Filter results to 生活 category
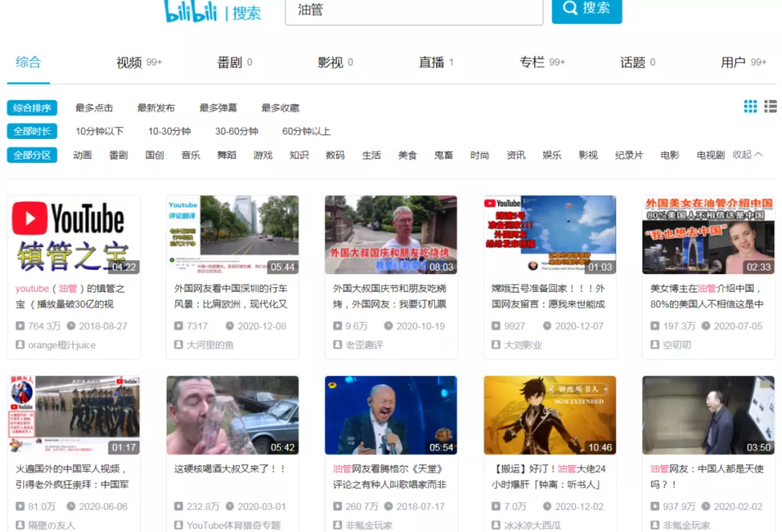The image size is (782, 532). [x=371, y=155]
